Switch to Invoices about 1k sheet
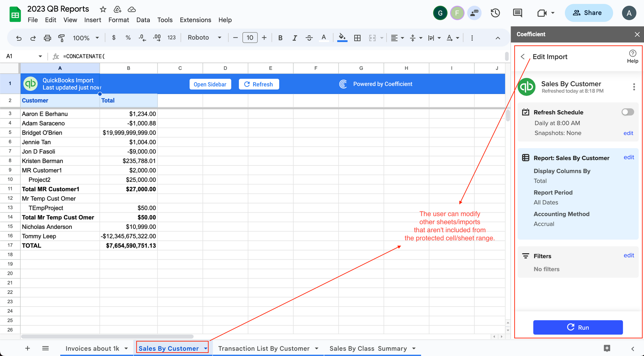This screenshot has height=356, width=644. point(92,349)
